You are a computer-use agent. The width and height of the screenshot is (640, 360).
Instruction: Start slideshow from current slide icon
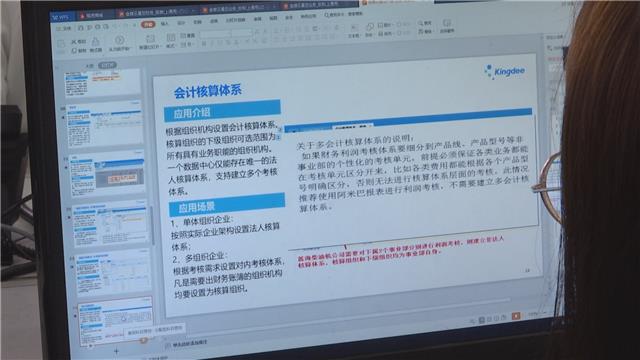[119, 40]
